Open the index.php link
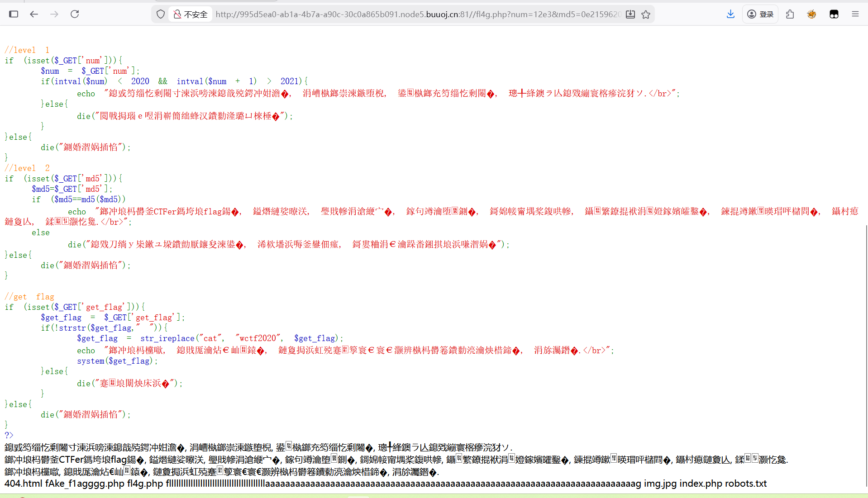Viewport: 868px width, 498px height. click(x=701, y=484)
